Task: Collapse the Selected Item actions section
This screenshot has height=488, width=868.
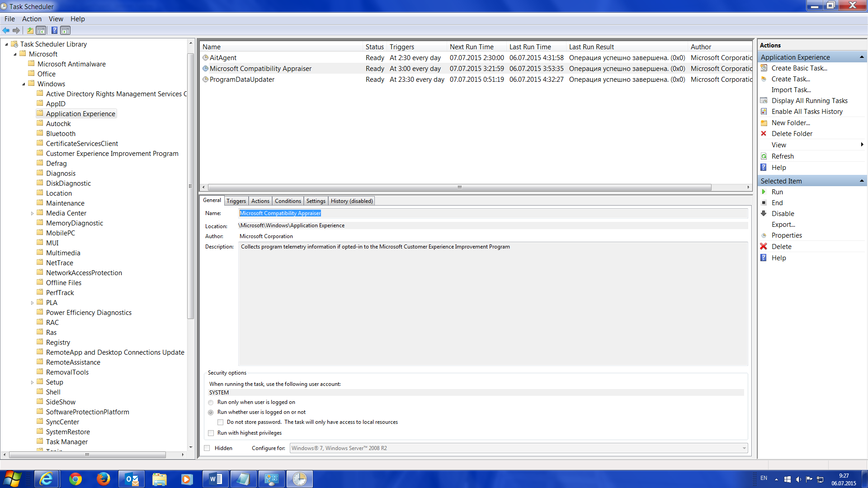Action: [862, 181]
